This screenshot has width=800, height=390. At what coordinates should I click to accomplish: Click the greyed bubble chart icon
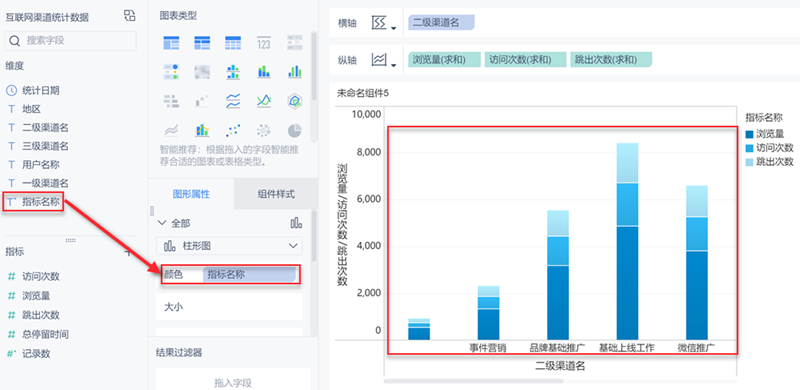pos(264,131)
